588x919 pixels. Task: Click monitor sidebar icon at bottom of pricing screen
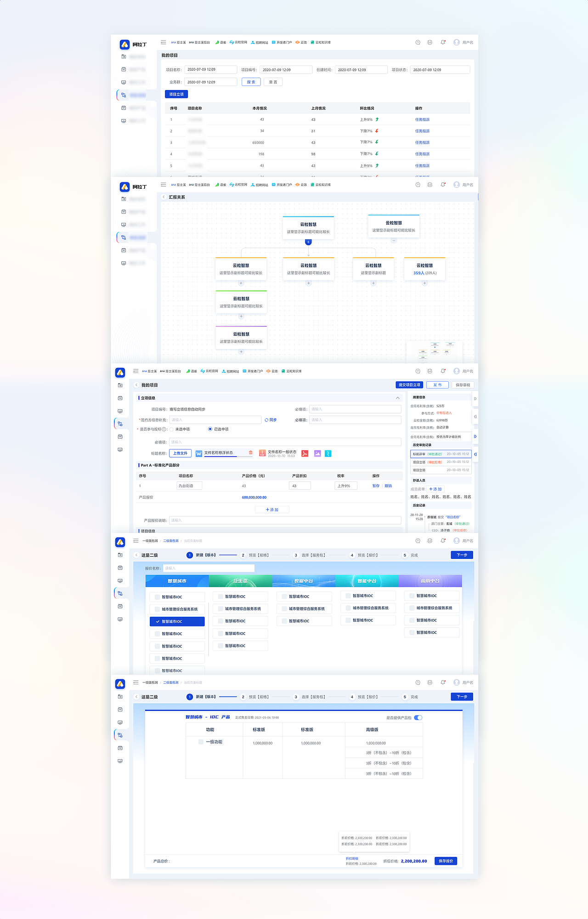coord(120,761)
